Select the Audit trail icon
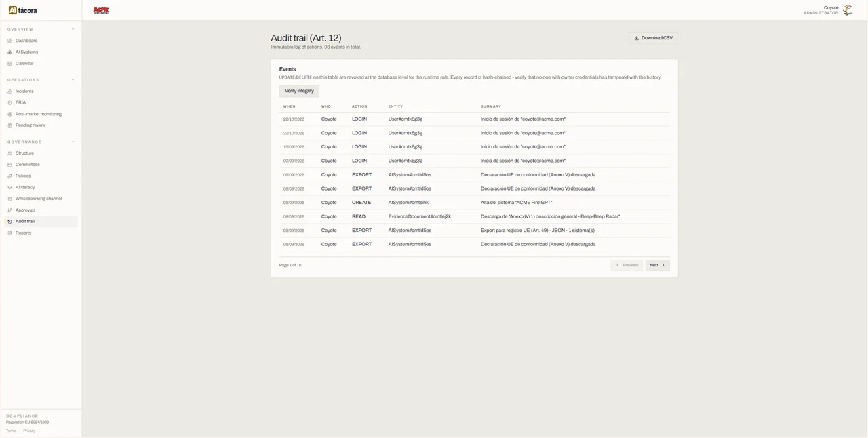Viewport: 868px width, 438px height. pos(10,222)
